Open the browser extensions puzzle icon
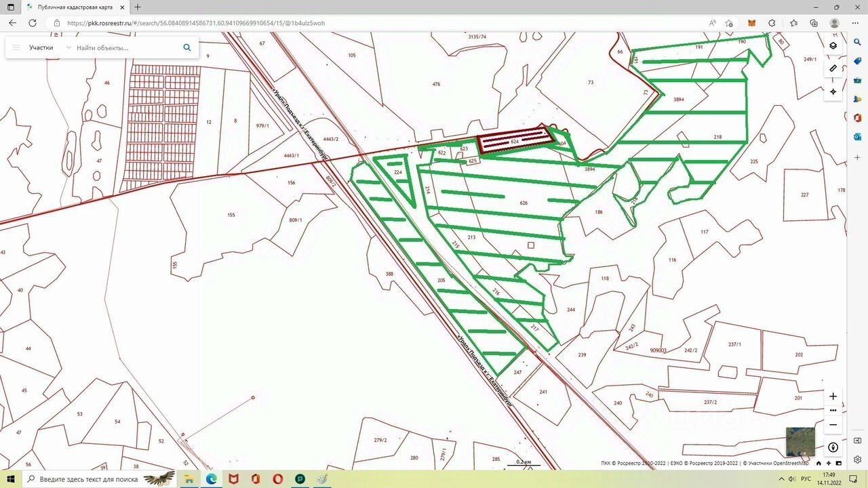 772,23
